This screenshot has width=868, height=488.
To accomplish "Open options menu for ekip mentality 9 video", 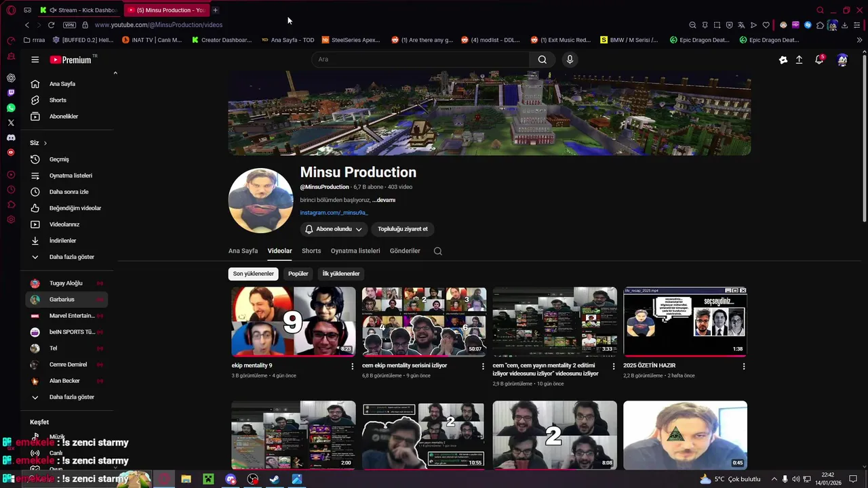I will [352, 366].
